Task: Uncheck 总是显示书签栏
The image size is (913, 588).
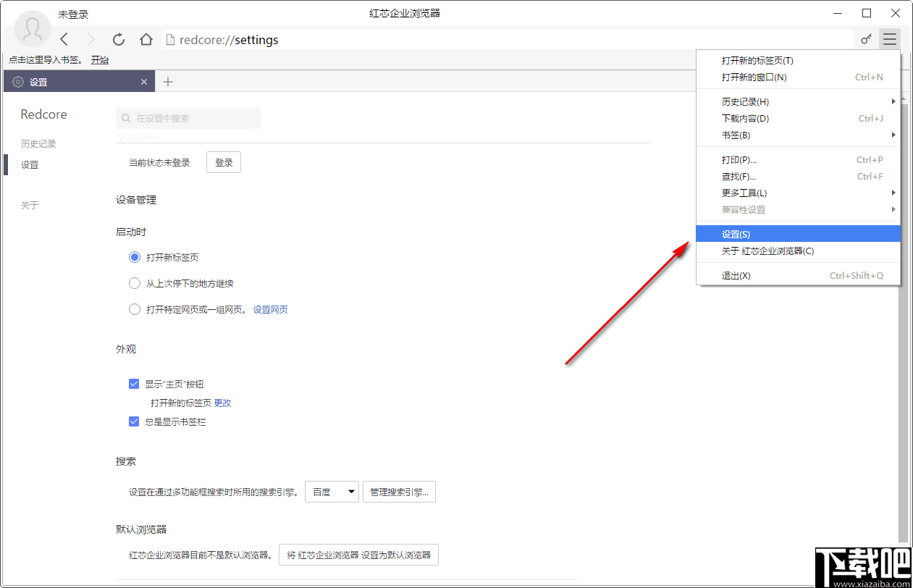Action: click(x=134, y=421)
